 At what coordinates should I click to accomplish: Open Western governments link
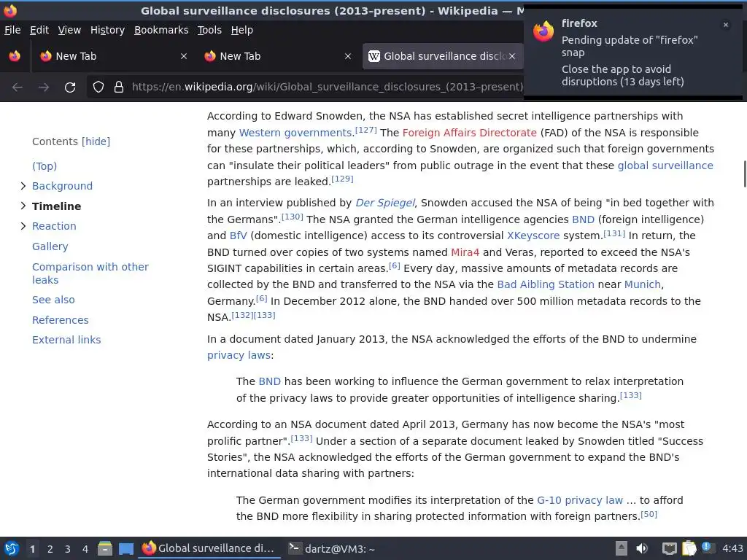[x=295, y=133]
